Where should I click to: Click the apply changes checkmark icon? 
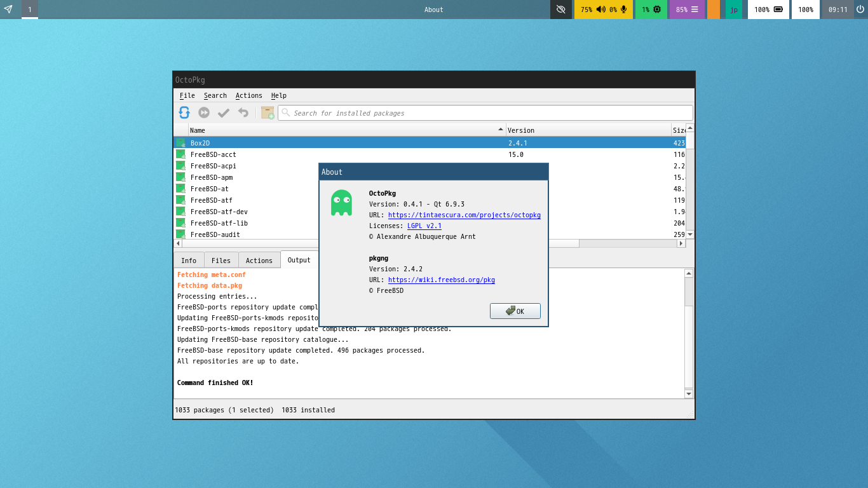[224, 112]
